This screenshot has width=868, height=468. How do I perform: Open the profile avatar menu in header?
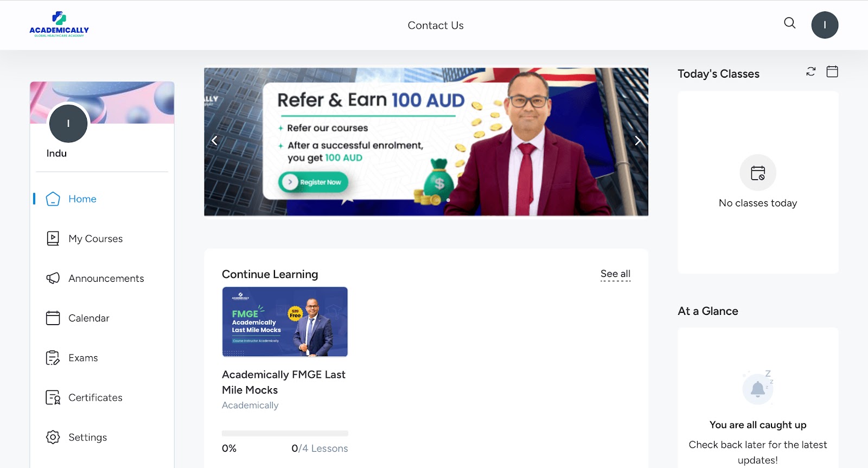tap(825, 25)
